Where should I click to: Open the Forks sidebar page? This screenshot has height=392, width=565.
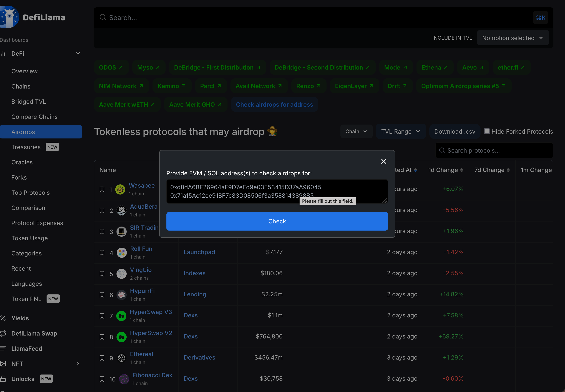click(x=19, y=178)
